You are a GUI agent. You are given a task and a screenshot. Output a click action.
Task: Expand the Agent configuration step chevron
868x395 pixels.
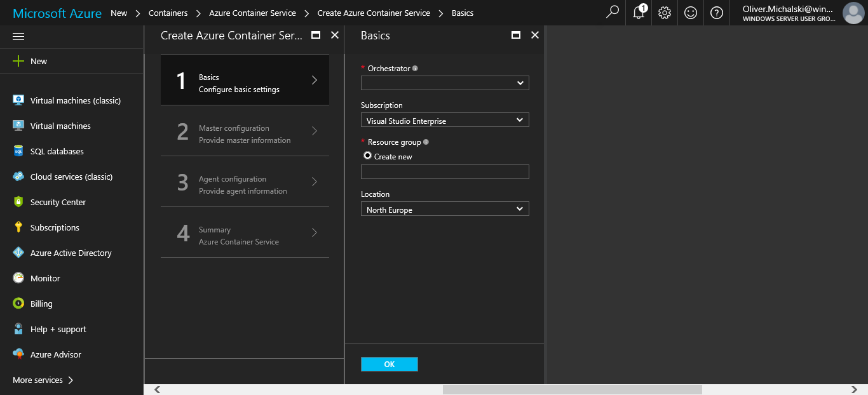(x=315, y=182)
